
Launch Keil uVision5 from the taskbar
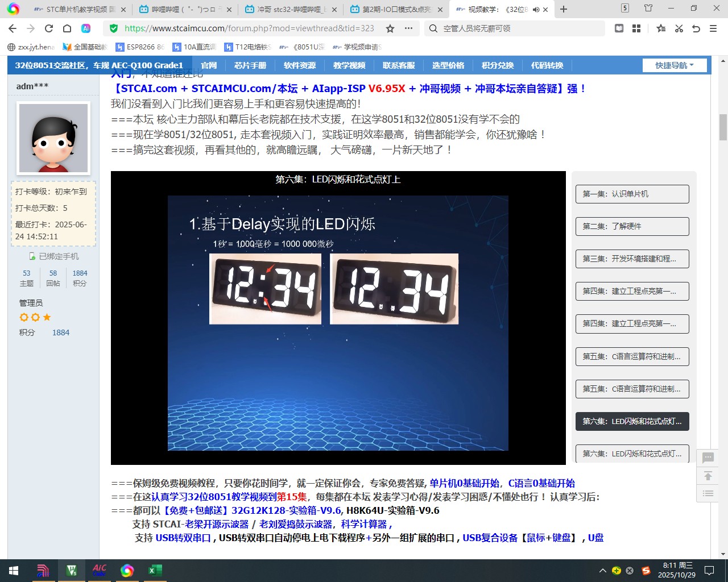72,571
